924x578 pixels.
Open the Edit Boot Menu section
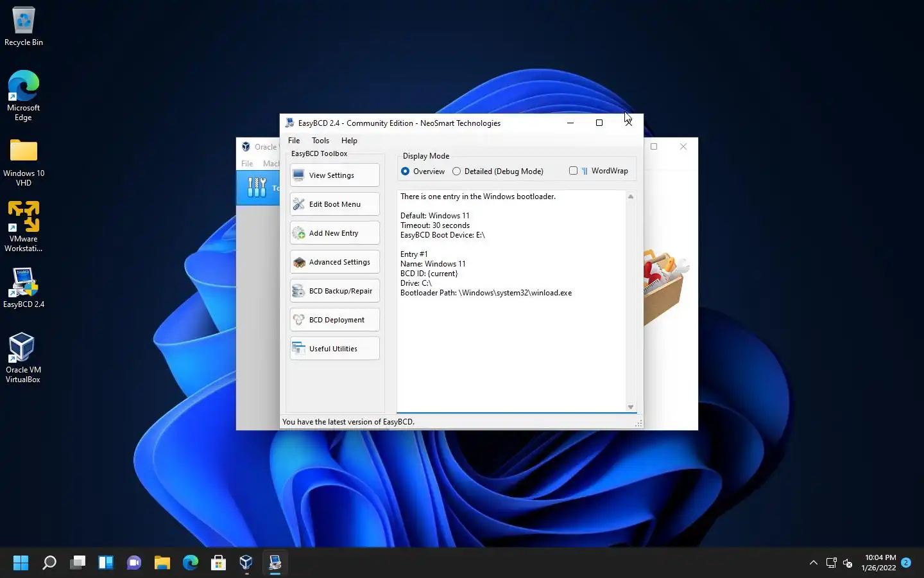334,204
